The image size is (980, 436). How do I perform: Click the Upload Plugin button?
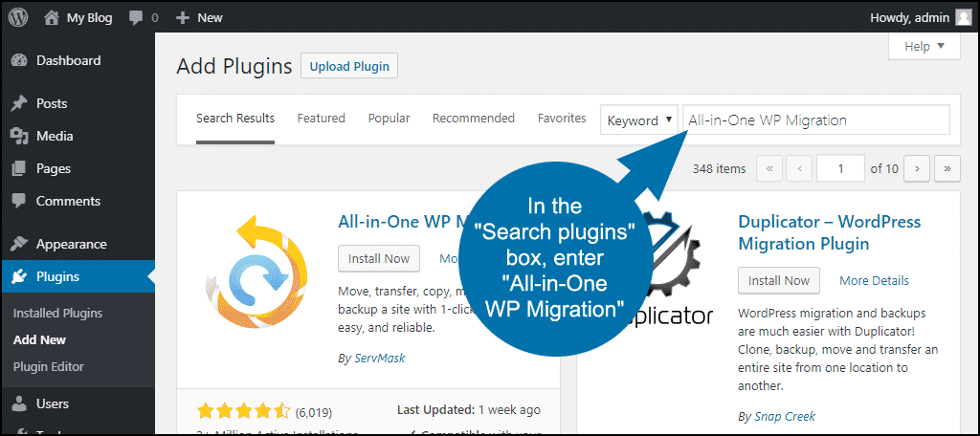[x=349, y=66]
